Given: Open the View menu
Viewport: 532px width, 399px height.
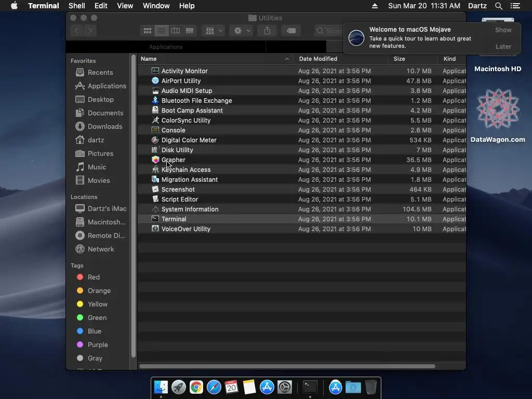Looking at the screenshot, I should pos(125,6).
